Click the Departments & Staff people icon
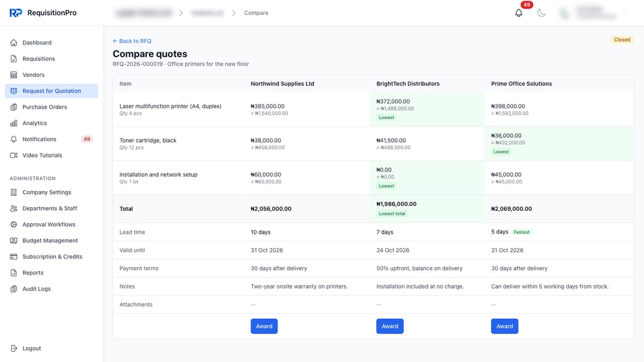 pos(14,208)
